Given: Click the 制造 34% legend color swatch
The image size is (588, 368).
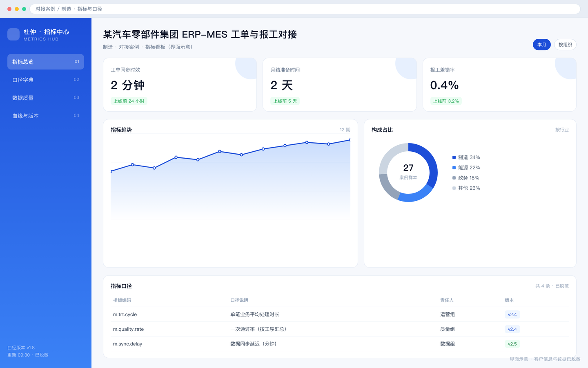Looking at the screenshot, I should (454, 157).
